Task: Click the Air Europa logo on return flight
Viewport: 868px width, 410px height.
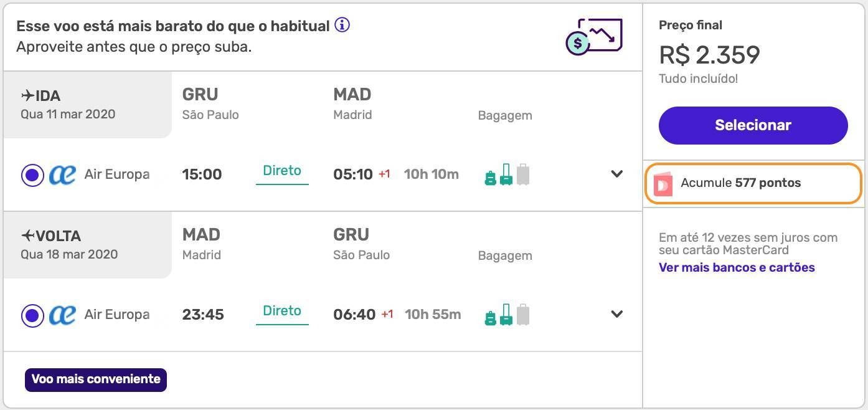Action: pyautogui.click(x=62, y=315)
